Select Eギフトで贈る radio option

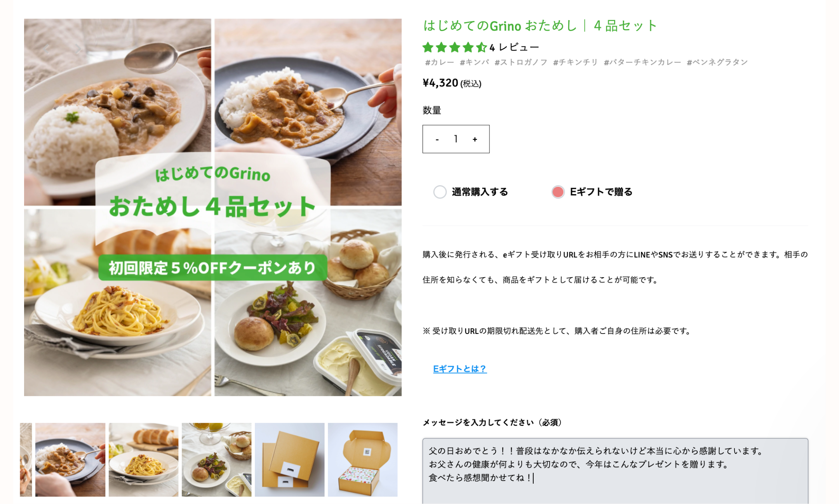tap(558, 192)
